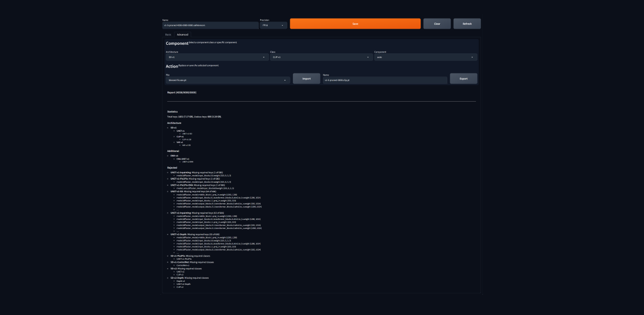Click the UNET-v1-Inpainting rejected entry
The image size is (644, 315).
point(181,172)
